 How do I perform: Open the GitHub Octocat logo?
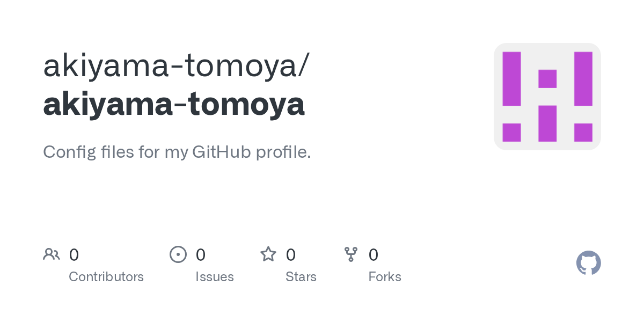(x=588, y=263)
